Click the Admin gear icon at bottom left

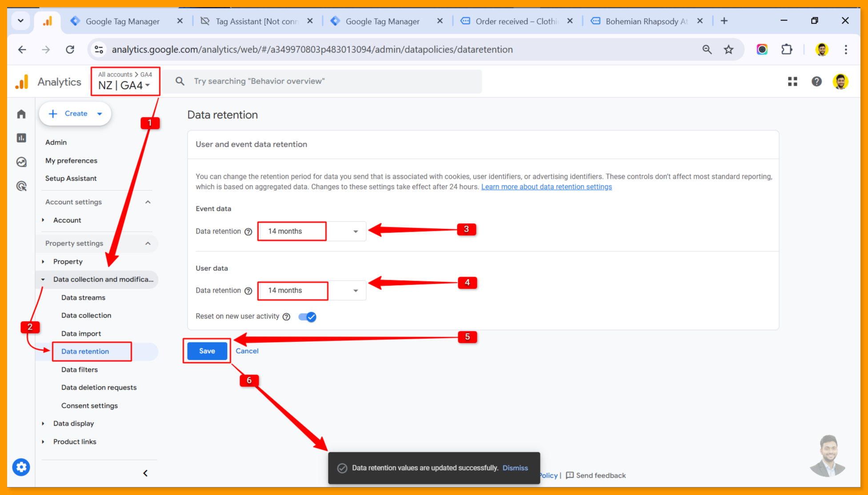(21, 467)
